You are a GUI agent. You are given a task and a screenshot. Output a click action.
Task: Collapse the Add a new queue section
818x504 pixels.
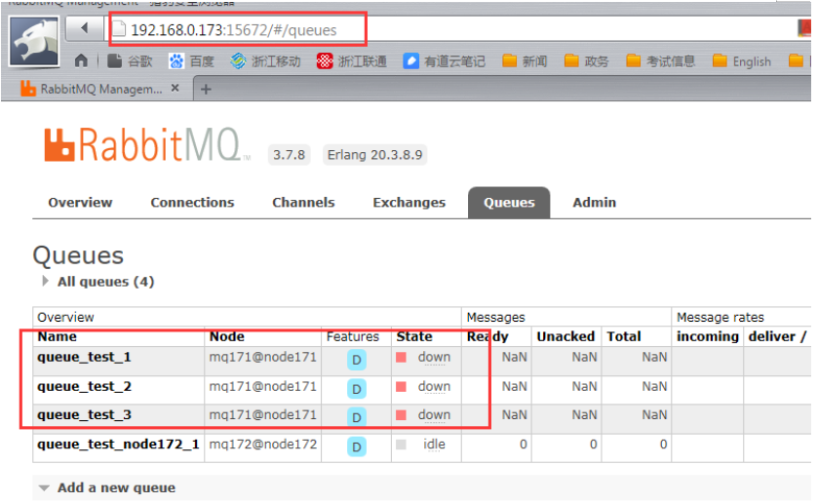click(107, 487)
